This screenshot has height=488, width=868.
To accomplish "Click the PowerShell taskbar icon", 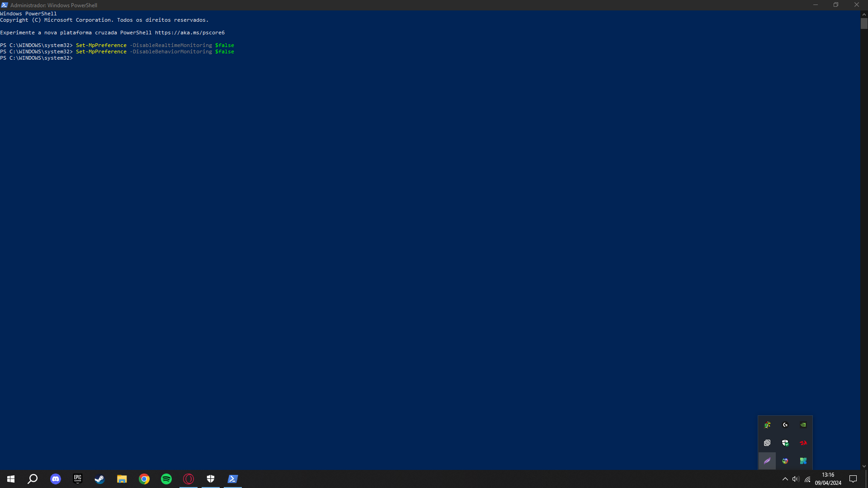I will pyautogui.click(x=233, y=479).
